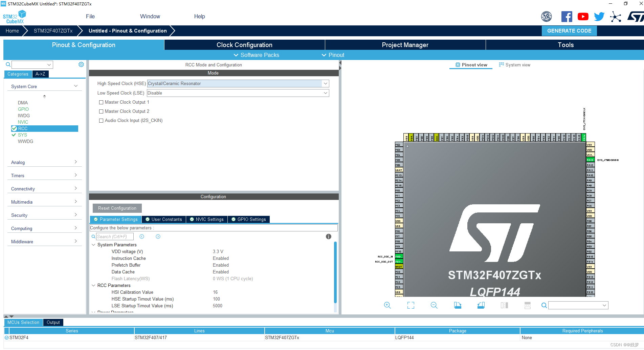644x350 pixels.
Task: Click the vertical flip pinout icon
Action: click(x=504, y=305)
